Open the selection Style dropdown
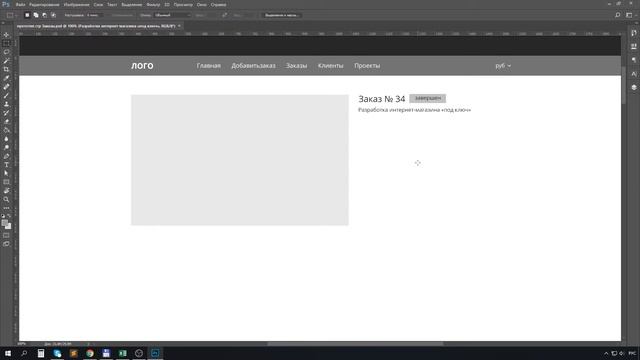The image size is (640, 360). pyautogui.click(x=173, y=15)
